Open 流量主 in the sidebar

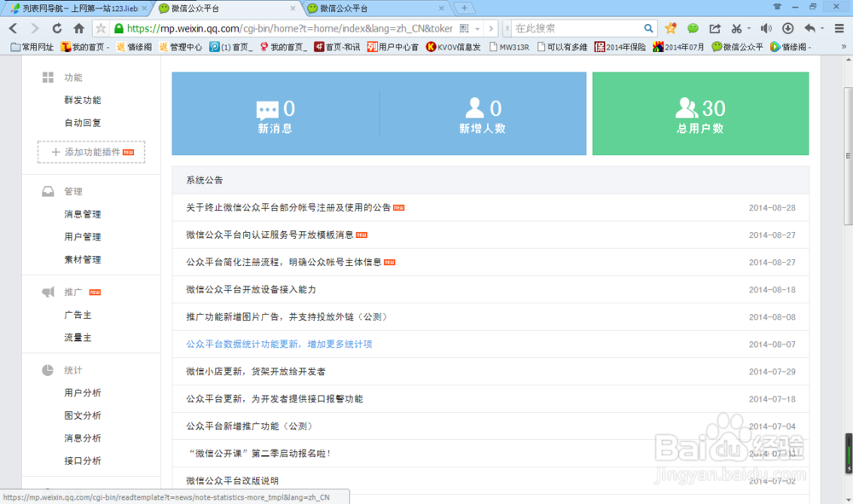click(78, 338)
